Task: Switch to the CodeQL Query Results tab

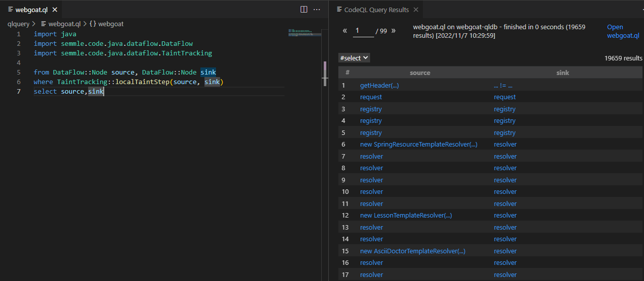Action: (x=376, y=10)
